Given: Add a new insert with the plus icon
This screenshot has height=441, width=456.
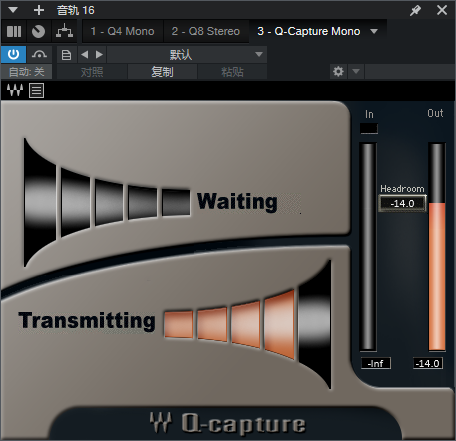Looking at the screenshot, I should pos(39,10).
